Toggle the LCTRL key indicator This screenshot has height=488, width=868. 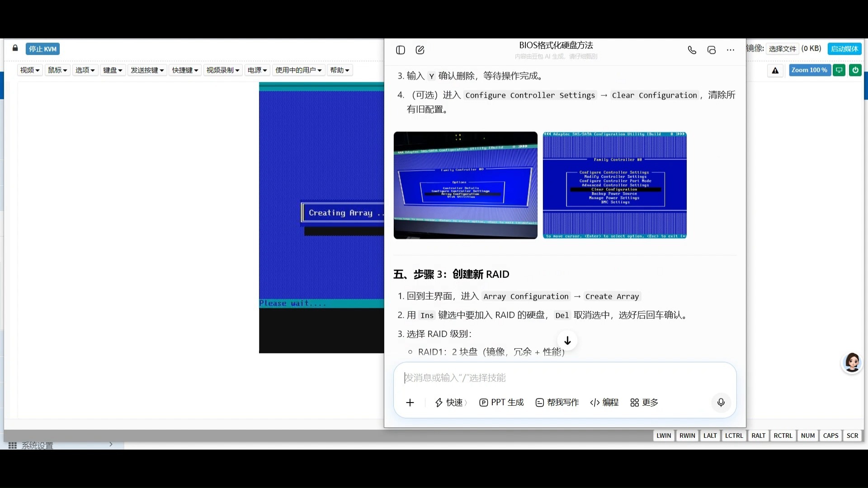734,436
